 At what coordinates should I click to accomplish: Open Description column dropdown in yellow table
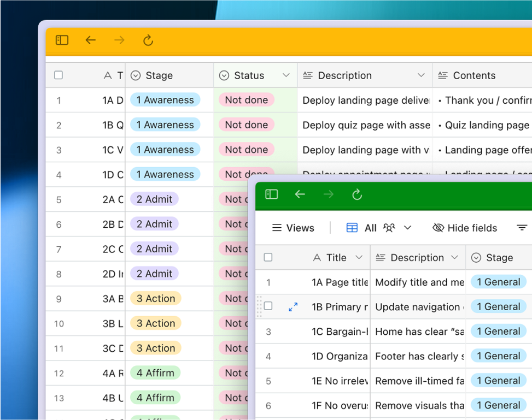421,75
